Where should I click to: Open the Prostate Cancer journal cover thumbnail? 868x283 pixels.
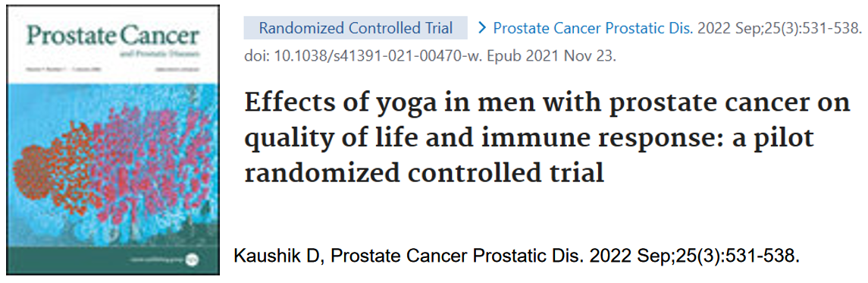coord(113,140)
